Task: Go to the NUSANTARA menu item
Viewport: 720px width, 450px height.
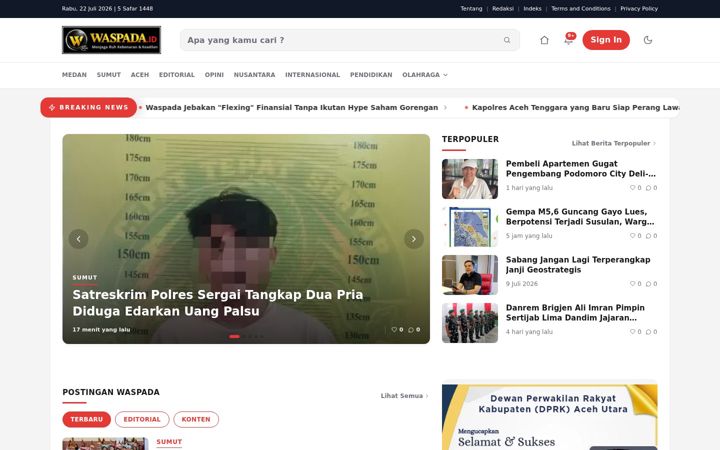Action: 254,75
